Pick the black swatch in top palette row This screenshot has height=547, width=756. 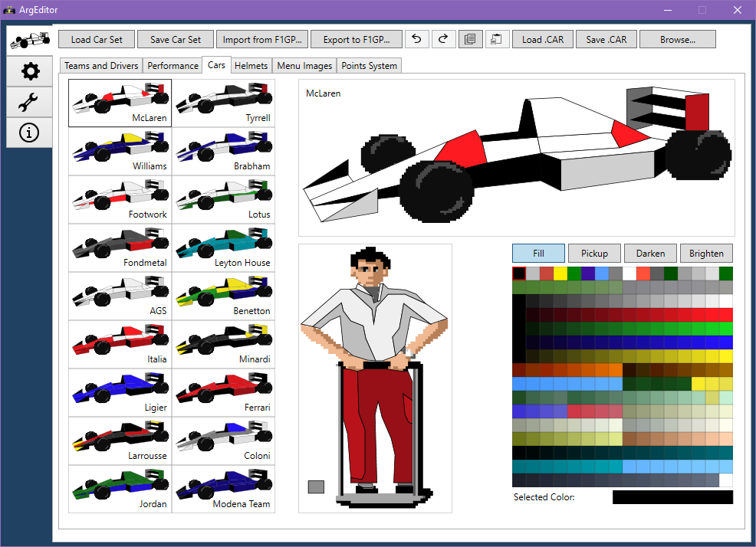coord(519,273)
